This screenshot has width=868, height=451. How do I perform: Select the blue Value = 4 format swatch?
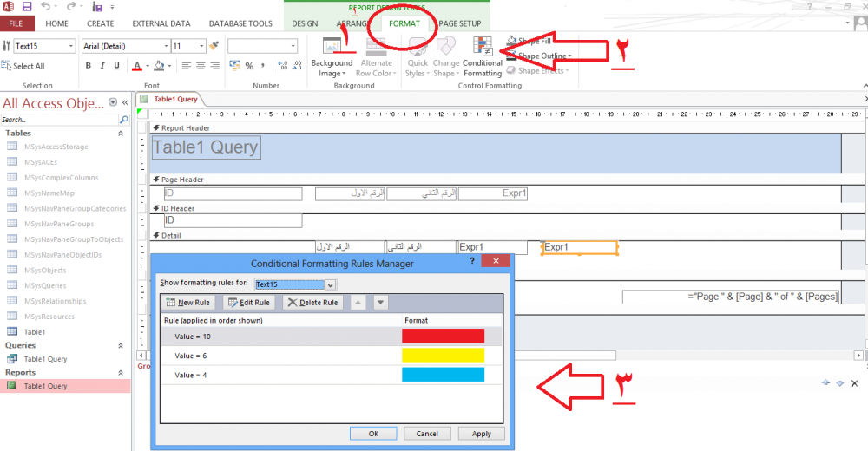click(x=443, y=375)
